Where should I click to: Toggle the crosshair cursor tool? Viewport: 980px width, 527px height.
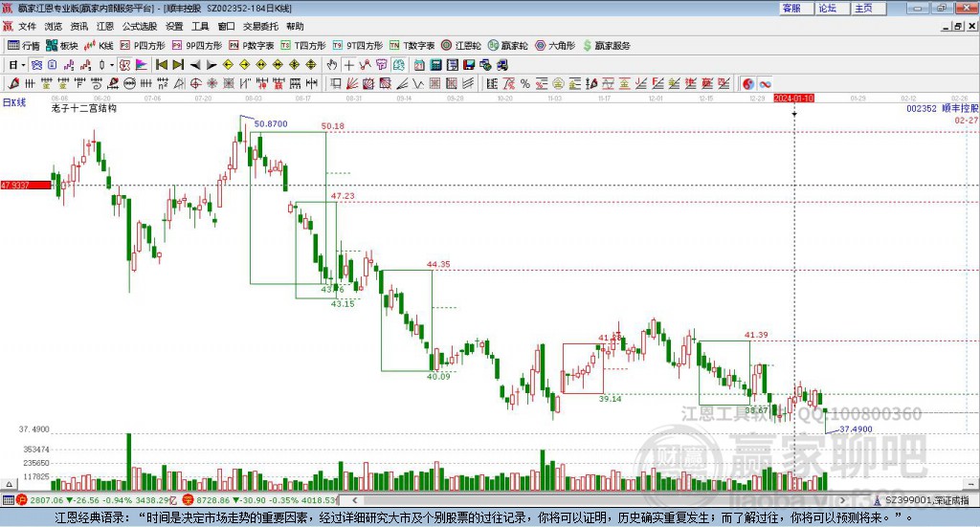[348, 65]
